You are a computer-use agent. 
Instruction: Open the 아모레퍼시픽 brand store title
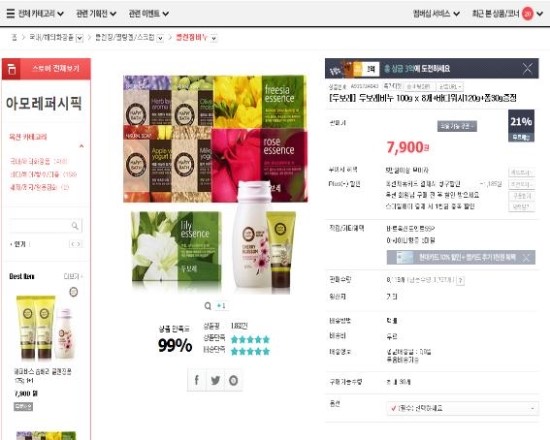[44, 104]
